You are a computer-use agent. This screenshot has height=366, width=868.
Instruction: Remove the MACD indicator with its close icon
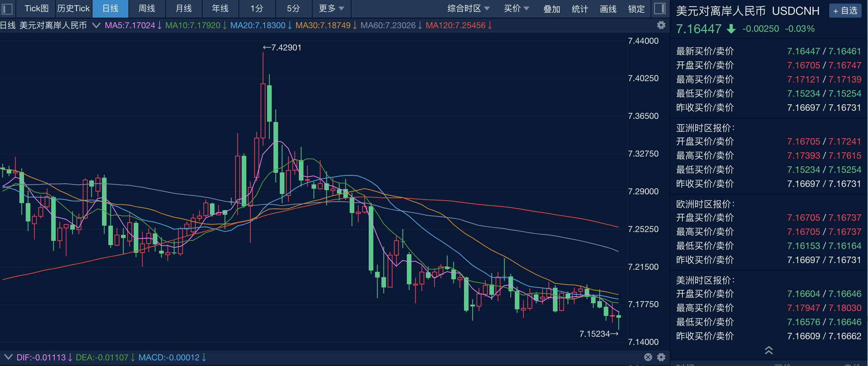click(x=648, y=357)
